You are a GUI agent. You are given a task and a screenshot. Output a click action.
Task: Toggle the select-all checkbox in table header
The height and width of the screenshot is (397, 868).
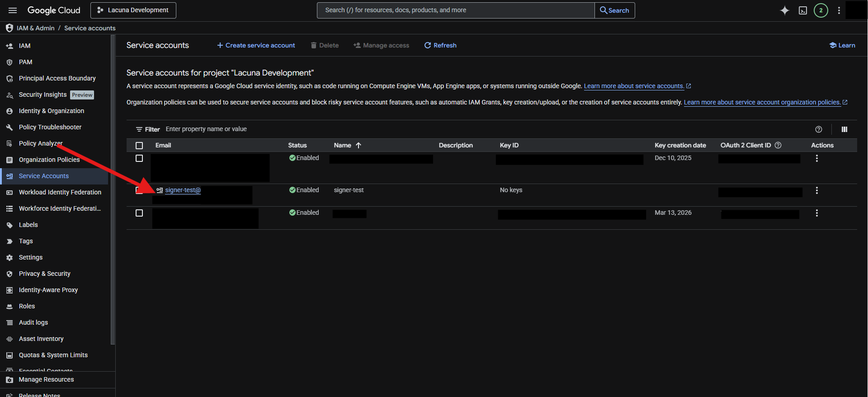click(139, 146)
